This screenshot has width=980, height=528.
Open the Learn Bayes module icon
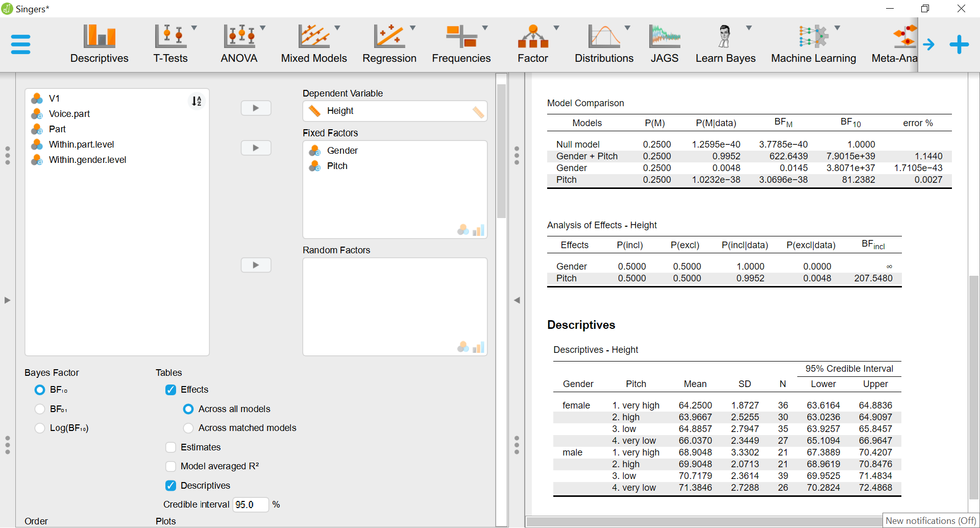[x=725, y=37]
